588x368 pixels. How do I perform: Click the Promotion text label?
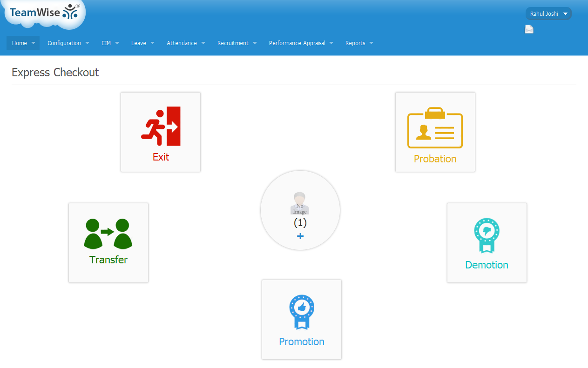[x=302, y=342]
